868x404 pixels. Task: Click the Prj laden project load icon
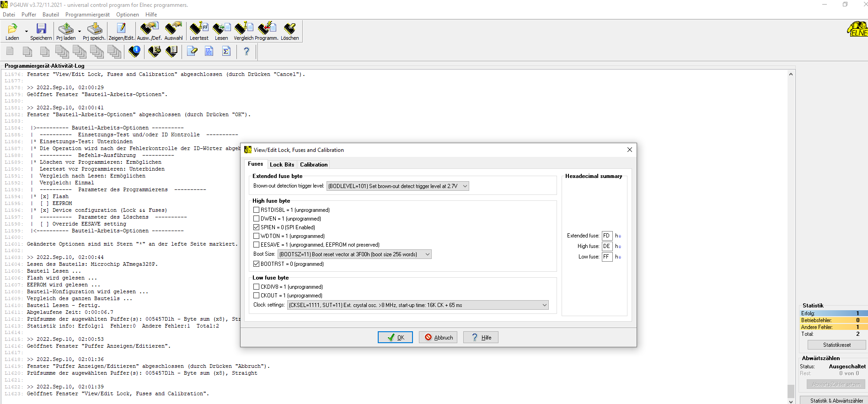pyautogui.click(x=66, y=29)
